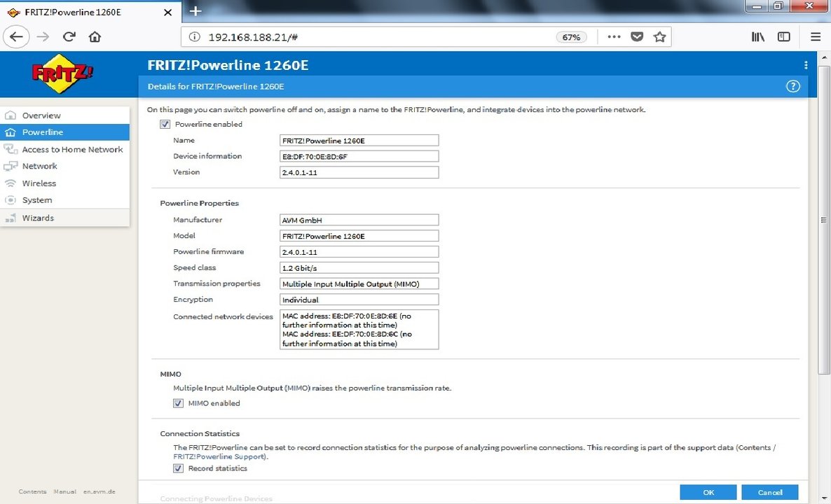
Task: Toggle the browser sidebar icon
Action: (784, 36)
